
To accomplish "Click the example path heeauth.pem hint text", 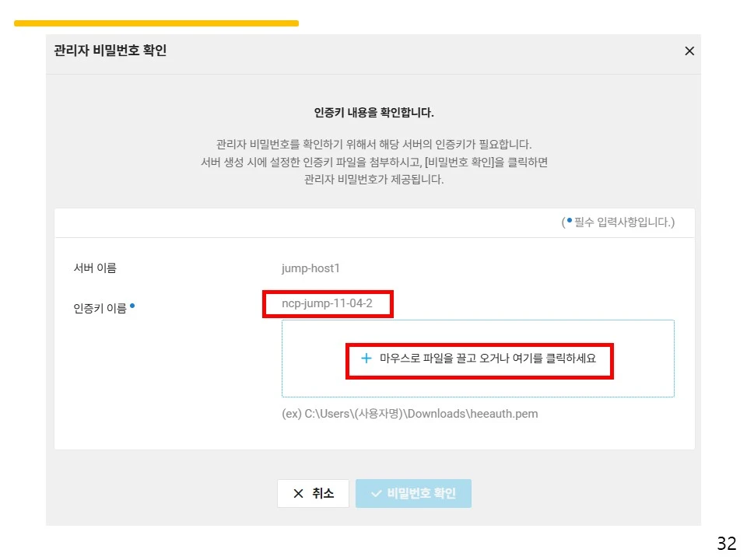I will pos(410,414).
